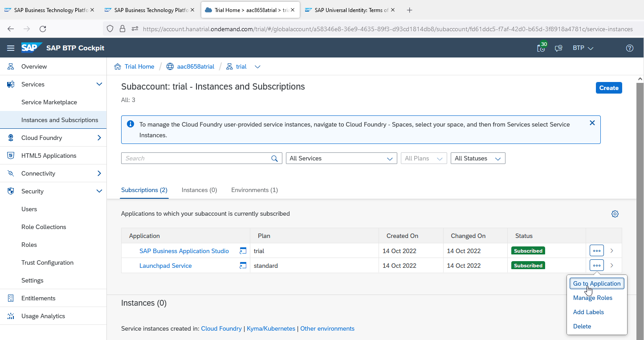Click the Entitlements icon in the sidebar

[x=10, y=298]
